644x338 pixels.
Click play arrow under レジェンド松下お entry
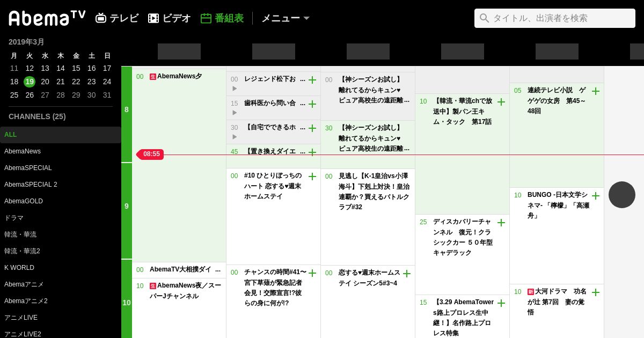pyautogui.click(x=235, y=89)
